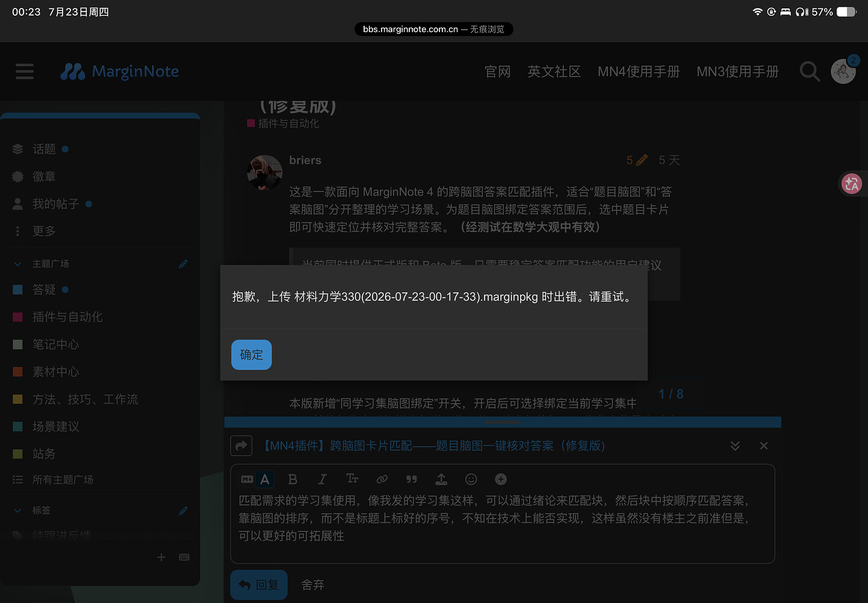Tap the battery indicator in status bar
Viewport: 868px width, 603px height.
[846, 12]
